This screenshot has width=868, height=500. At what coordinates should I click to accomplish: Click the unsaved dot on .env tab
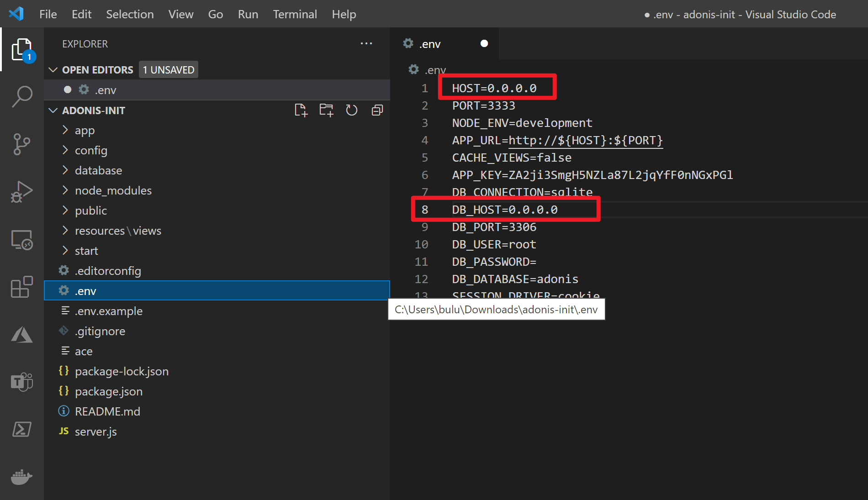pyautogui.click(x=484, y=43)
